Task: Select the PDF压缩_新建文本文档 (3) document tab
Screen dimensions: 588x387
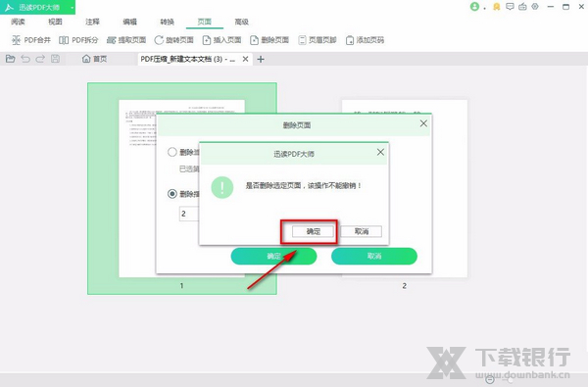Action: [x=187, y=59]
